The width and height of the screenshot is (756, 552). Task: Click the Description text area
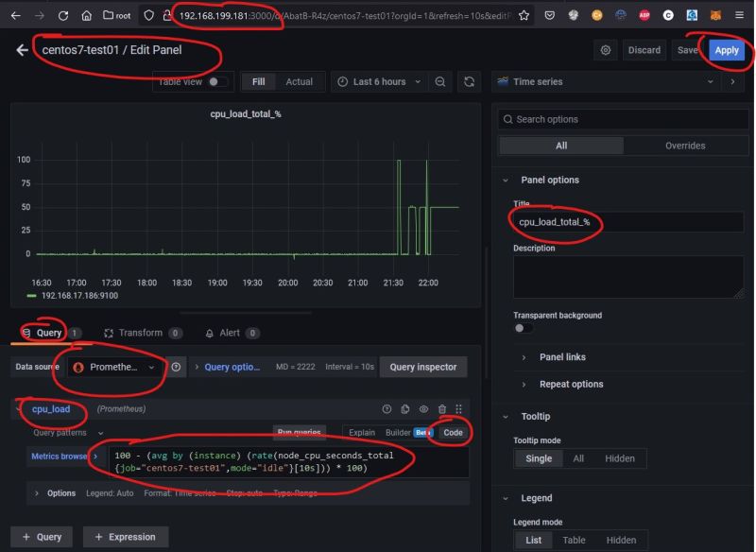(628, 277)
